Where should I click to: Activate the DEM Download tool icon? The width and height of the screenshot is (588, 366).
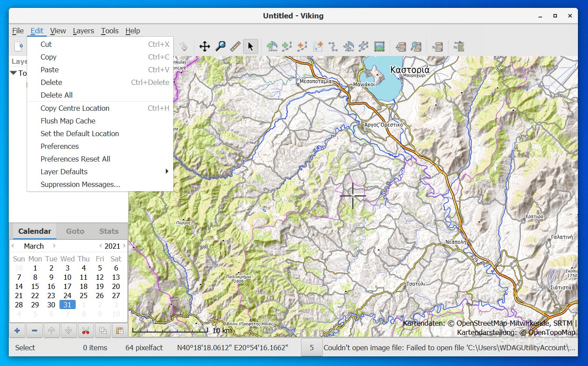pyautogui.click(x=458, y=46)
